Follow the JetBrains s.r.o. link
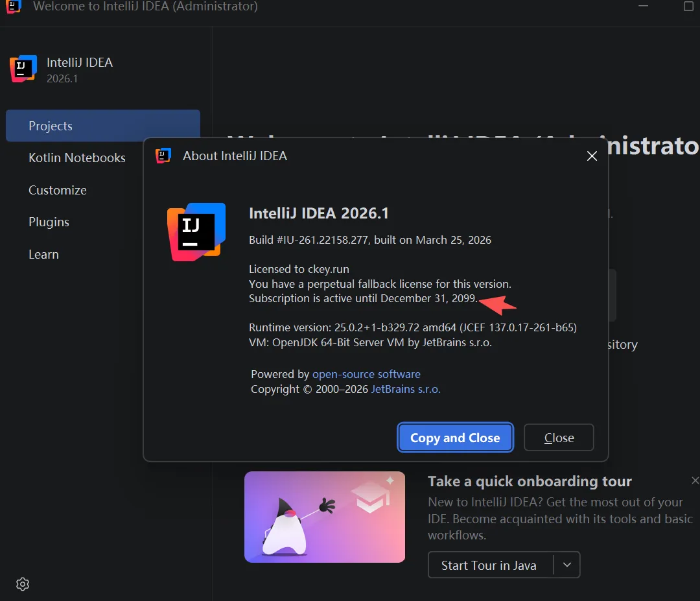 pos(406,390)
